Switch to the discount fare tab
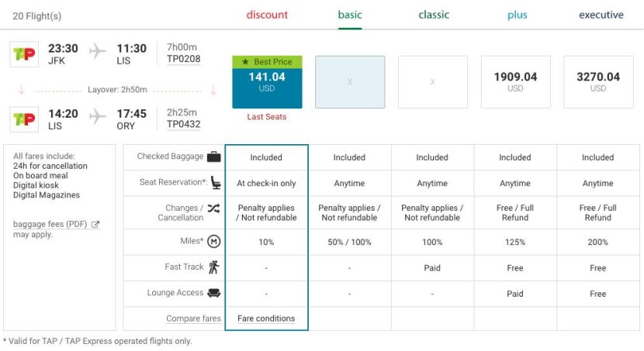 coord(267,15)
